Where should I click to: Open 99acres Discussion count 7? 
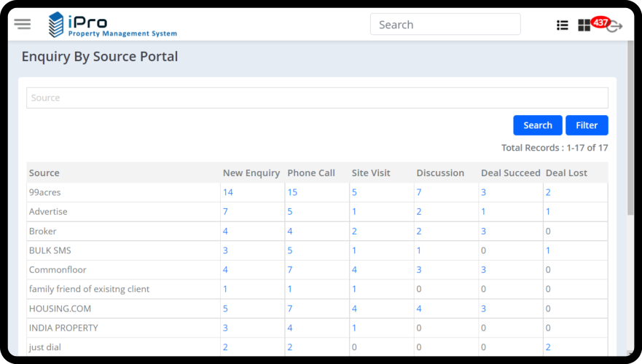(x=419, y=192)
